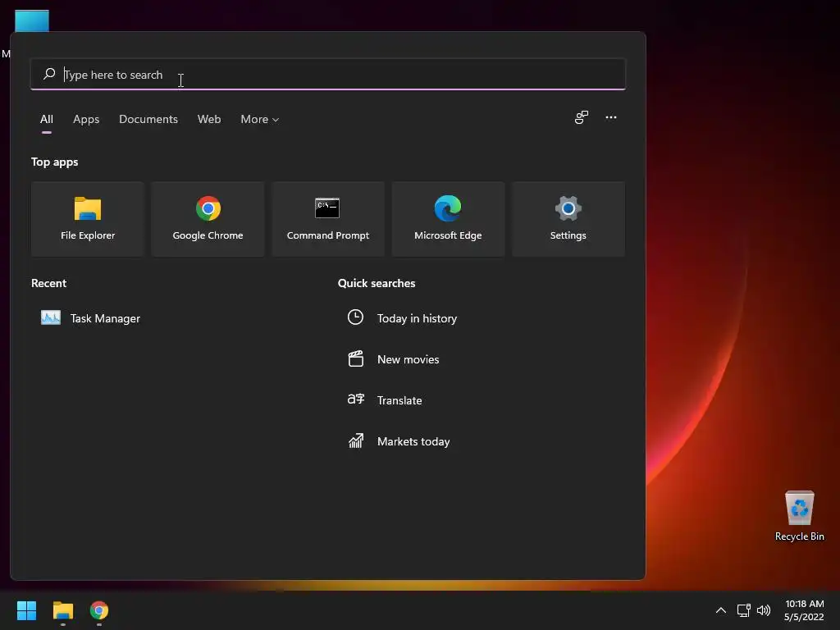Select the blue desktop icon at top left
840x630 pixels.
tap(32, 21)
